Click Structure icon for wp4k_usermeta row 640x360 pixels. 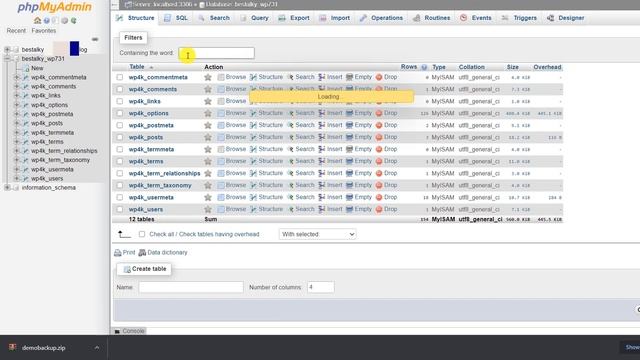coord(253,197)
